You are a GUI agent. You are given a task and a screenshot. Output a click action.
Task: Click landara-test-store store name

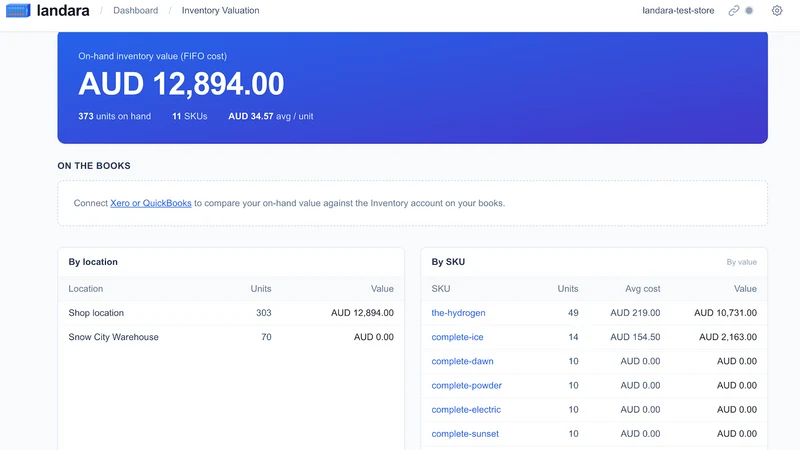click(x=678, y=10)
